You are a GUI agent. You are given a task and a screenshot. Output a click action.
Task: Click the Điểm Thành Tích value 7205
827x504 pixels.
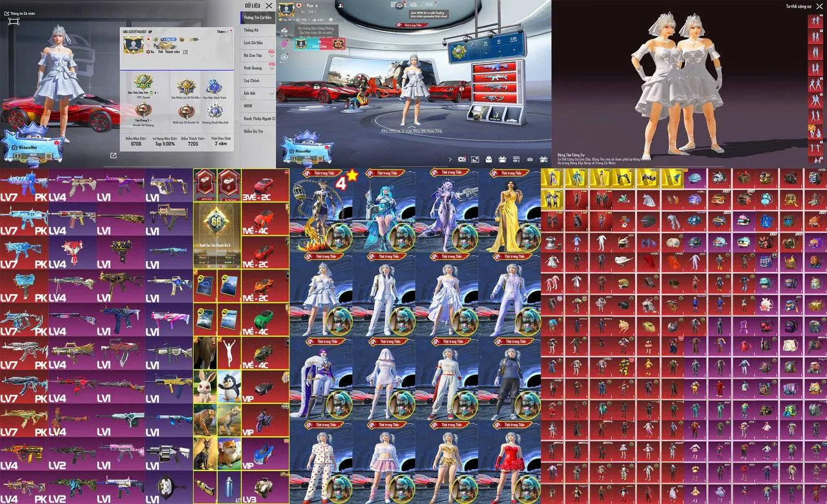pos(193,144)
